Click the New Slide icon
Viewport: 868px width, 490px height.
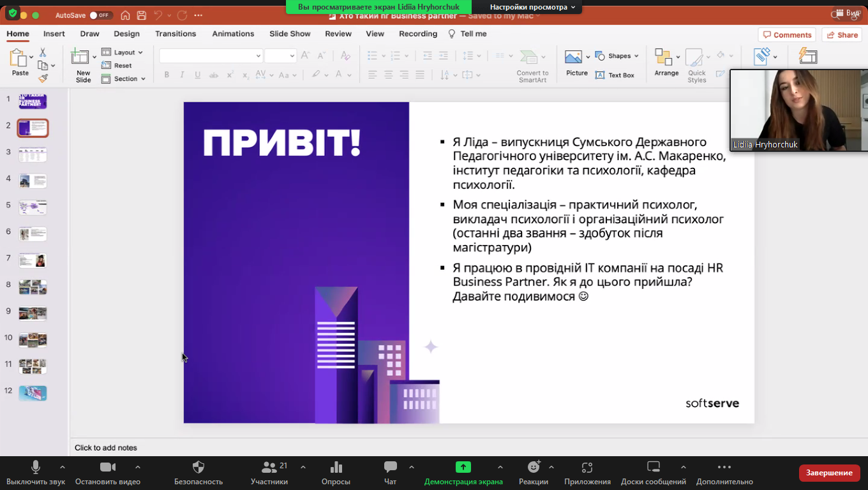80,57
